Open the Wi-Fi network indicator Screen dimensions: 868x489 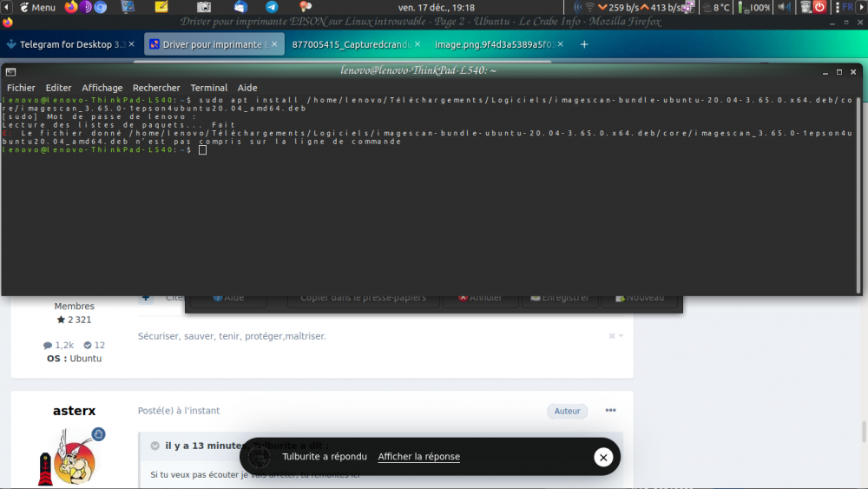(x=589, y=7)
